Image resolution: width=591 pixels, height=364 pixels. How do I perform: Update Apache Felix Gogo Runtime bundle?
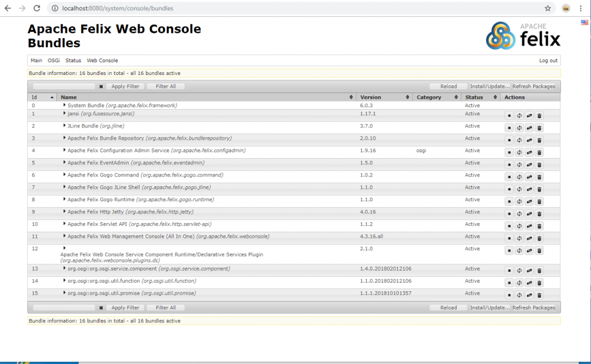(x=529, y=201)
